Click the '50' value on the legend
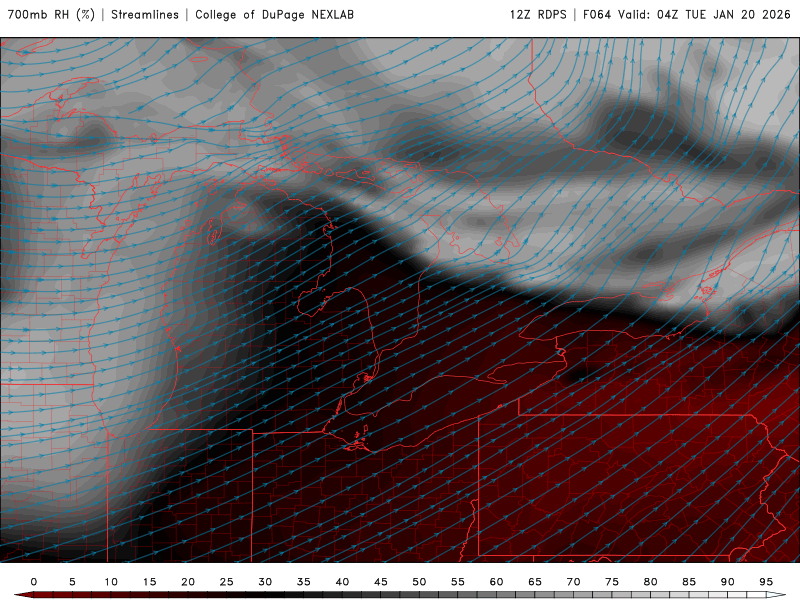Image resolution: width=800 pixels, height=600 pixels. click(419, 582)
